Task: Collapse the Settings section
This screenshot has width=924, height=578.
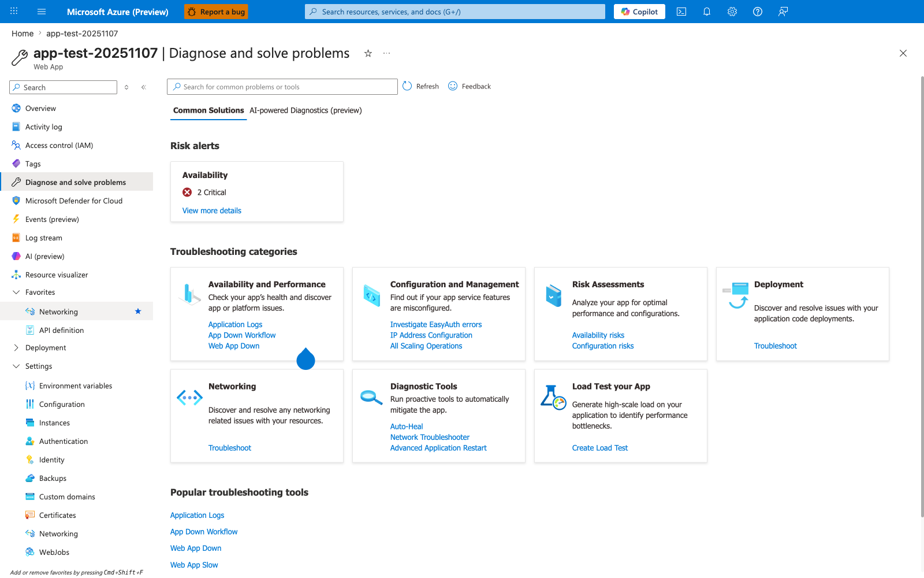Action: 16,366
